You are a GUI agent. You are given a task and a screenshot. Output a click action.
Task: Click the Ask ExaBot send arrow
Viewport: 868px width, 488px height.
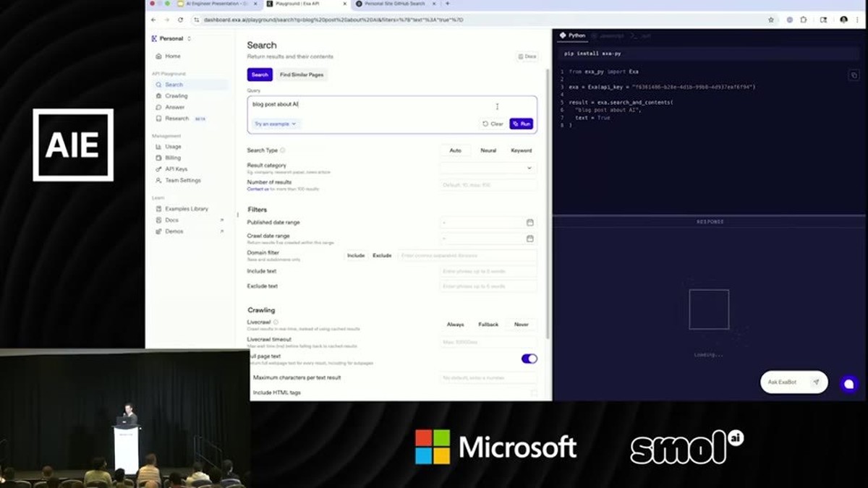coord(816,382)
